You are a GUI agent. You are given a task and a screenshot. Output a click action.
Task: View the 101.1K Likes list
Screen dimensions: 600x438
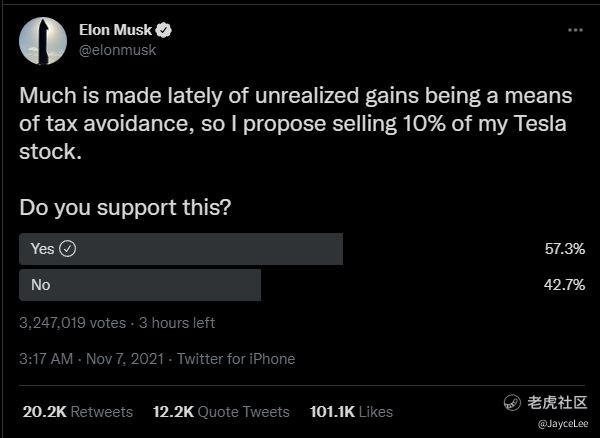[x=351, y=412]
